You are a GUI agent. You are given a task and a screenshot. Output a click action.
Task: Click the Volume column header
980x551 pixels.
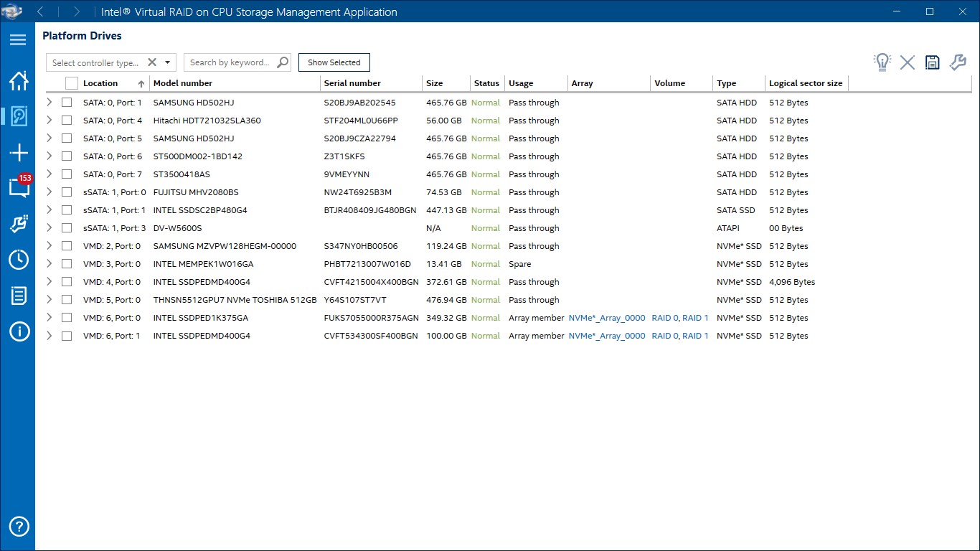669,83
